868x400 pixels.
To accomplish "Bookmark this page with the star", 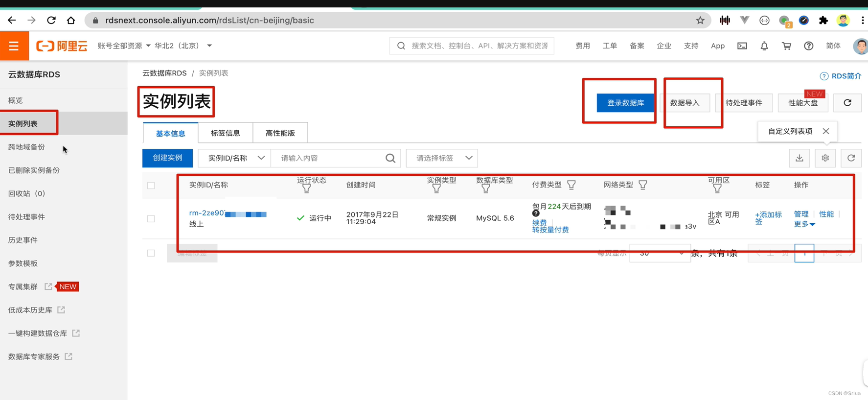I will pos(700,20).
